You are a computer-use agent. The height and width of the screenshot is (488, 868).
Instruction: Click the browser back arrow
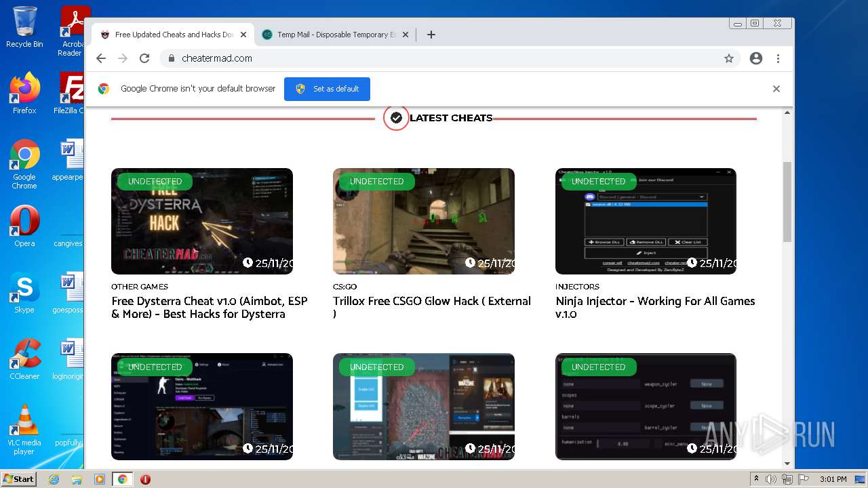[101, 58]
